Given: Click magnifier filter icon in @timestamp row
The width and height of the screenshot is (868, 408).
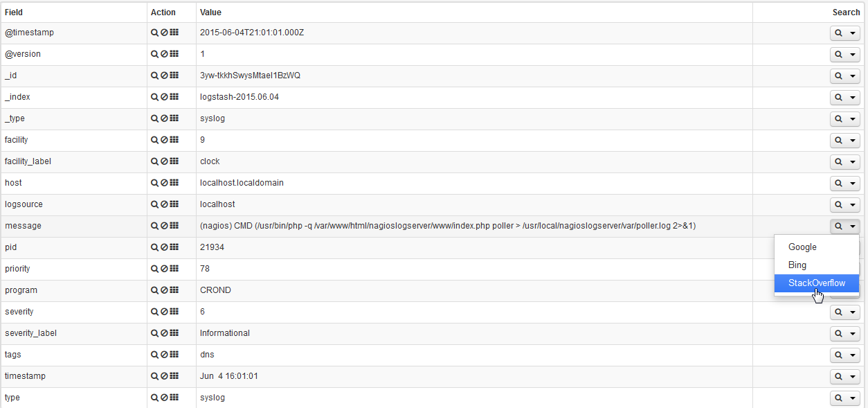Looking at the screenshot, I should tap(155, 33).
